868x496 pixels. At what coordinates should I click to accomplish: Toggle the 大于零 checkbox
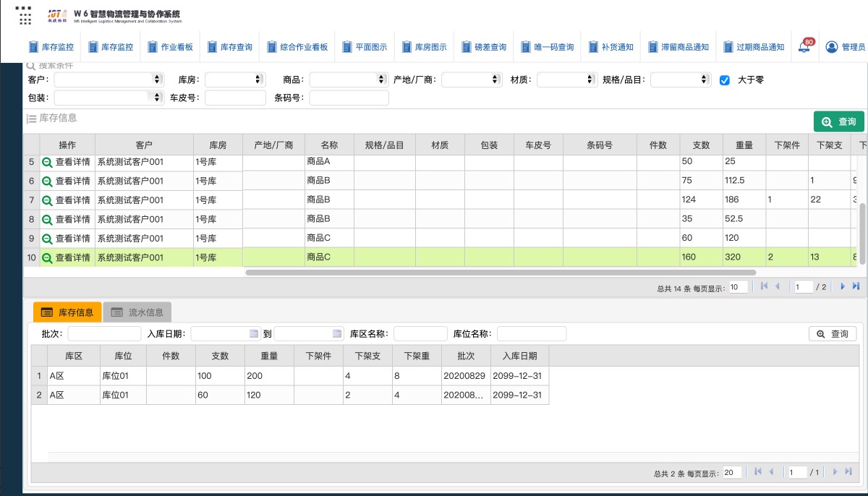tap(725, 80)
